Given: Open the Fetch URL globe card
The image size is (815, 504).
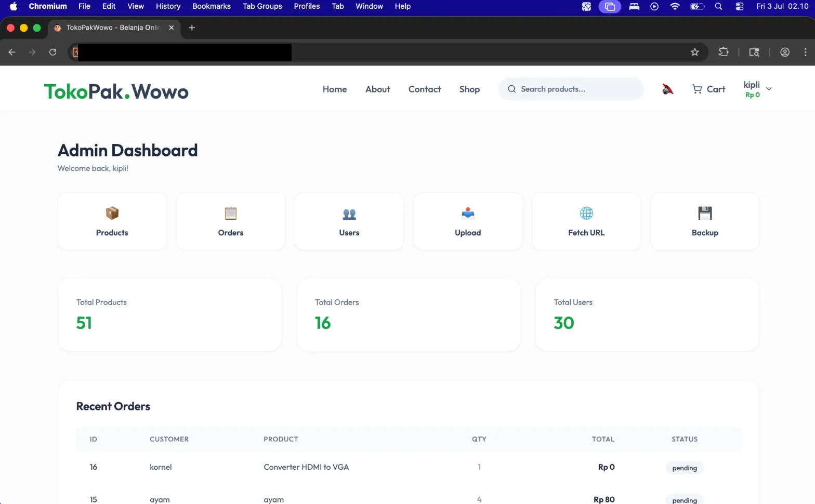Looking at the screenshot, I should pos(586,221).
